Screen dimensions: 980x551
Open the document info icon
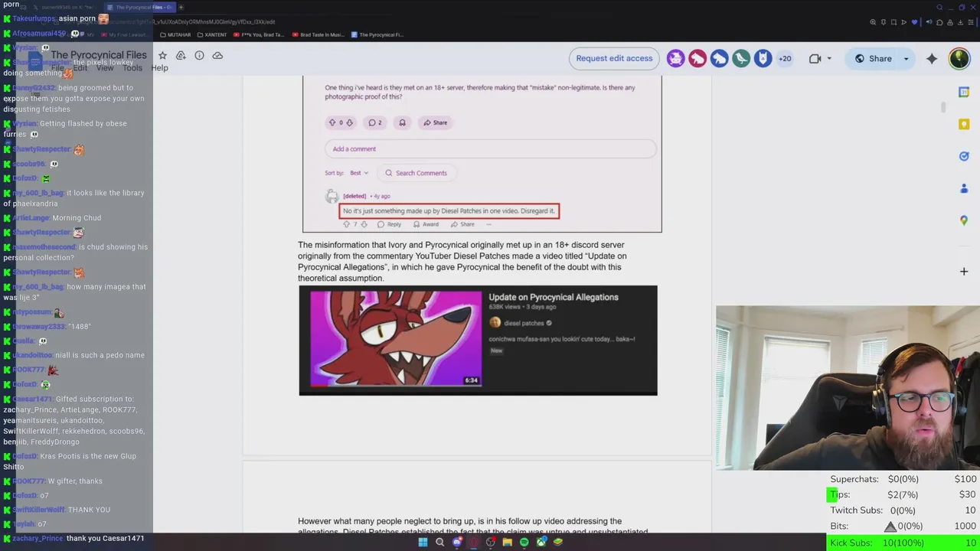[199, 55]
